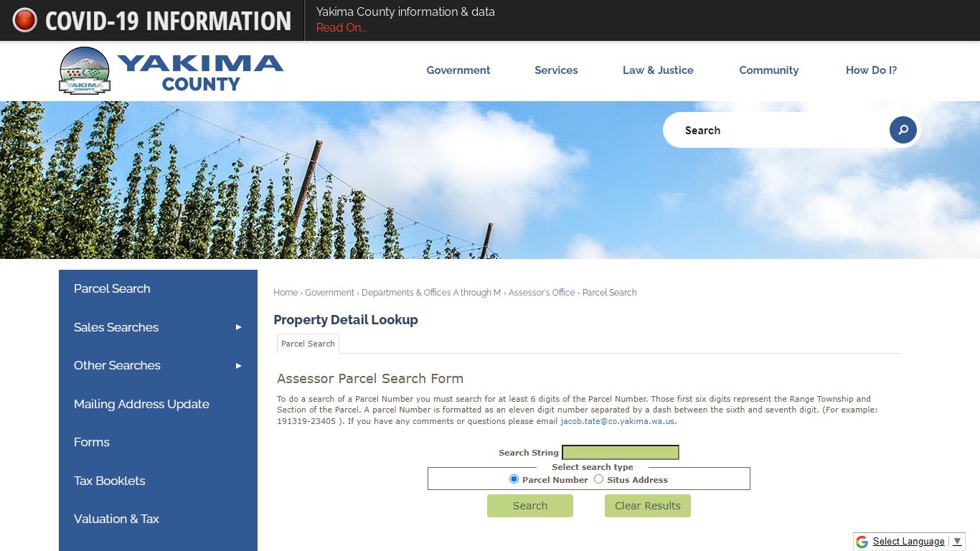Select the Parcel Number radio button

(514, 479)
